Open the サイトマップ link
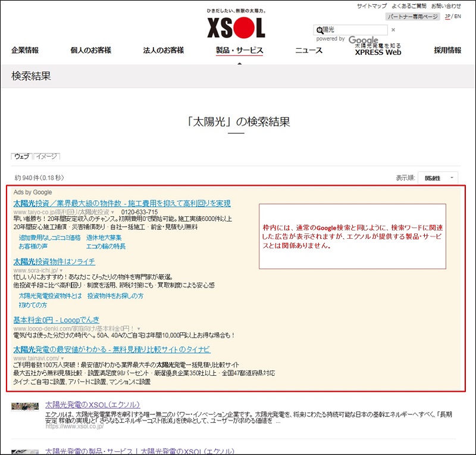Viewport: 476px width, 455px height. (371, 6)
